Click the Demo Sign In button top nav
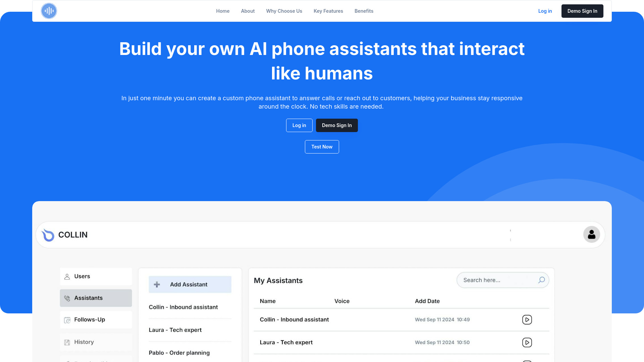 582,11
